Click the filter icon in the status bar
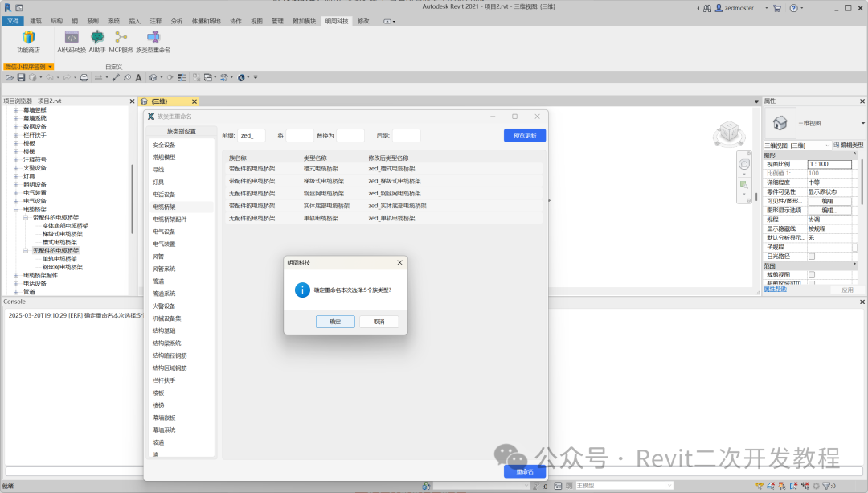Screen dimensions: 868x493 click(x=826, y=486)
